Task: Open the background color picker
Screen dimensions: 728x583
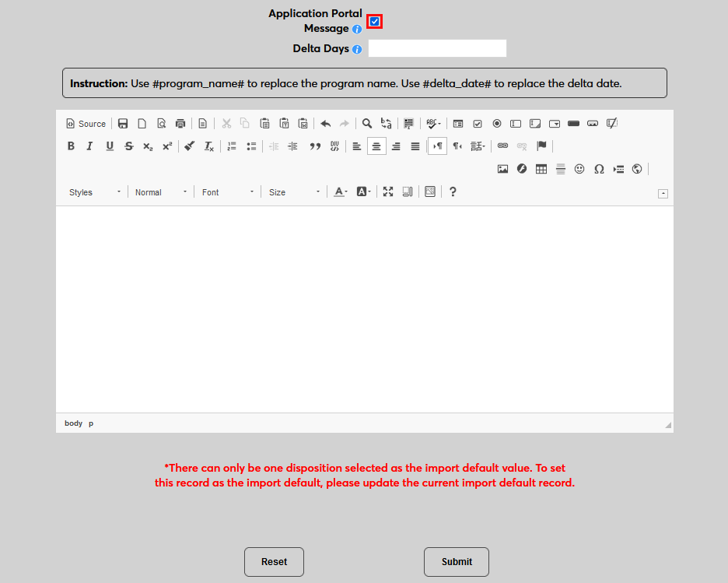Action: [363, 191]
